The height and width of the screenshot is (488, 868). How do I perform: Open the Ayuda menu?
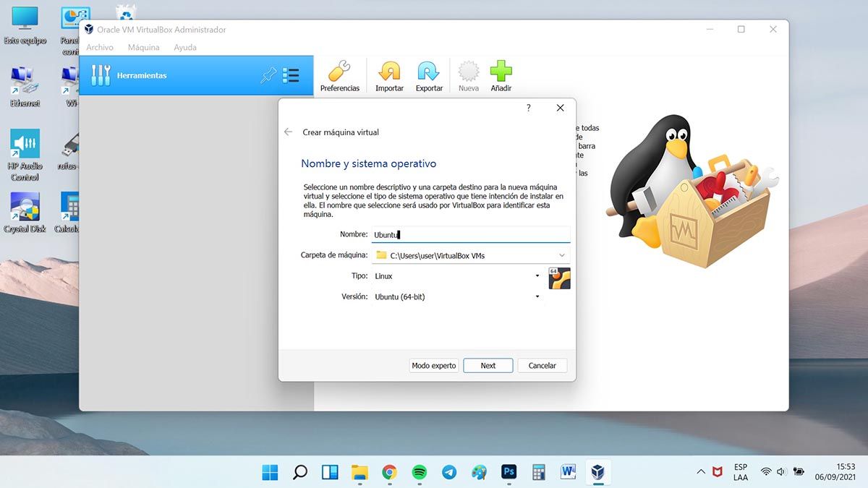tap(185, 48)
